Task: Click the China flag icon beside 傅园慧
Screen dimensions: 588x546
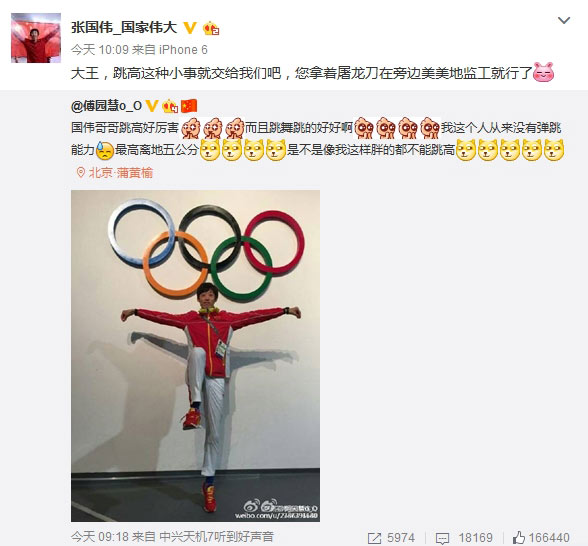Action: pyautogui.click(x=189, y=106)
